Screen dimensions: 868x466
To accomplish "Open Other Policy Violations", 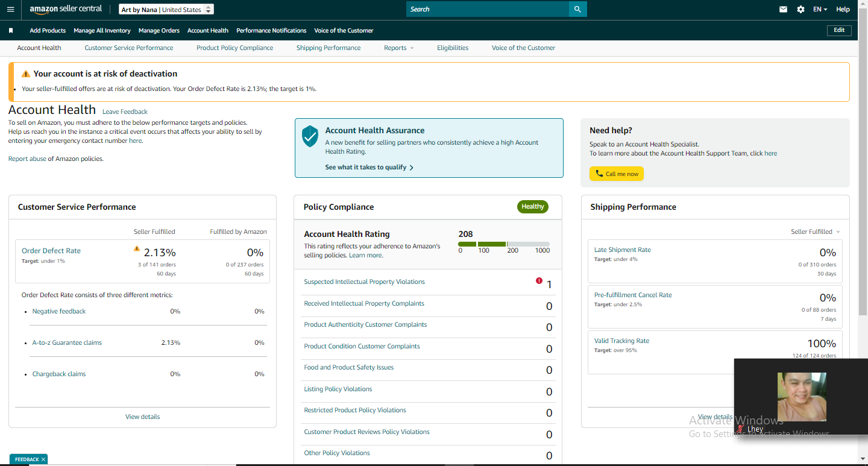I will click(337, 453).
